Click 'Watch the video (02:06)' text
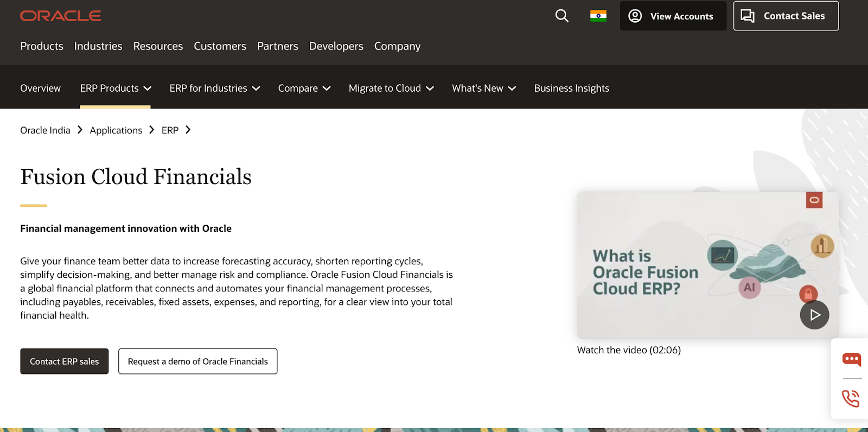Image resolution: width=868 pixels, height=432 pixels. (629, 350)
